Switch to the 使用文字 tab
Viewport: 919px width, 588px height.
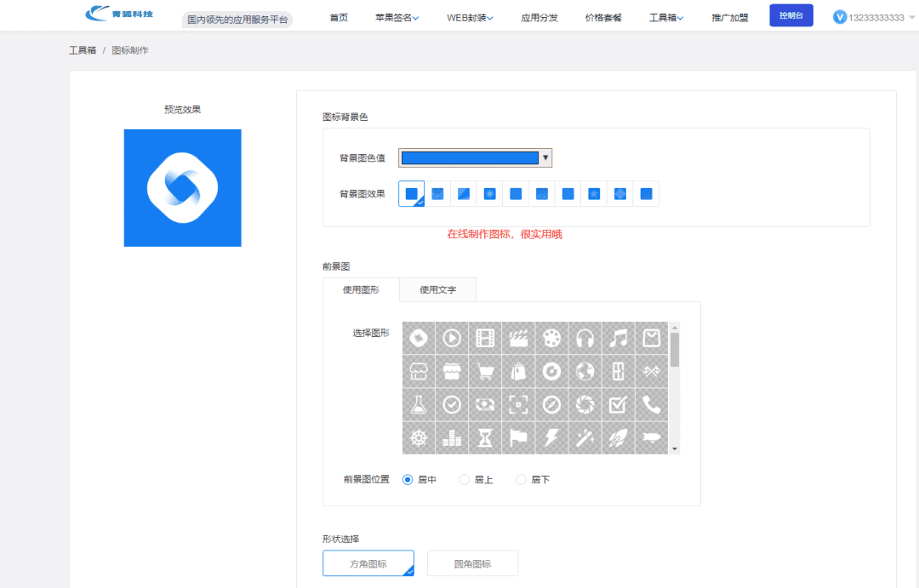(x=438, y=289)
